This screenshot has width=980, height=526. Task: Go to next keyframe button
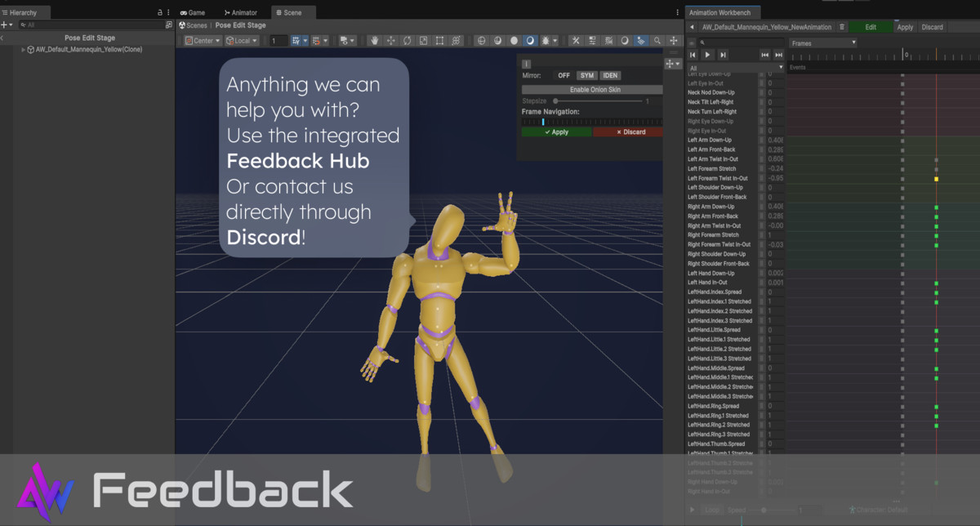coord(778,55)
